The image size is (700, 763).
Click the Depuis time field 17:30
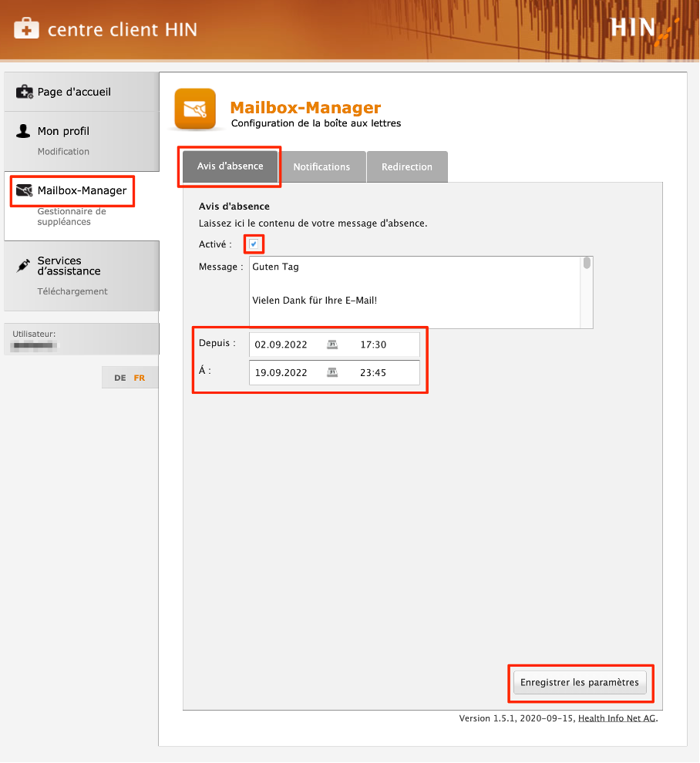coord(373,345)
